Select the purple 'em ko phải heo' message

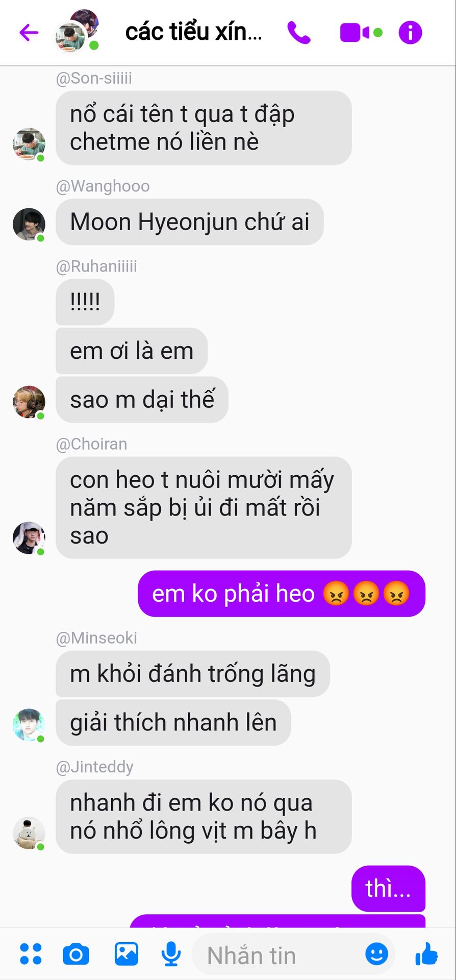[282, 594]
